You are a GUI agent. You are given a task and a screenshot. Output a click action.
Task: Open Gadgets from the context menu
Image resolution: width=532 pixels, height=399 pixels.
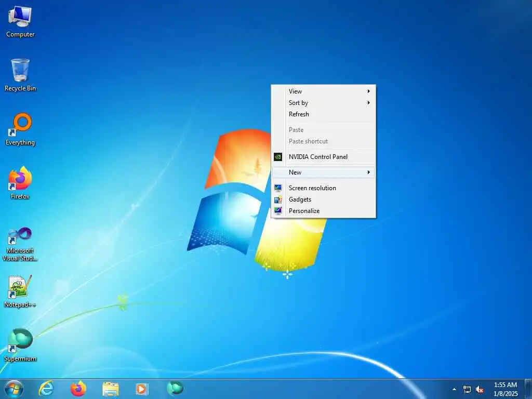pos(324,199)
